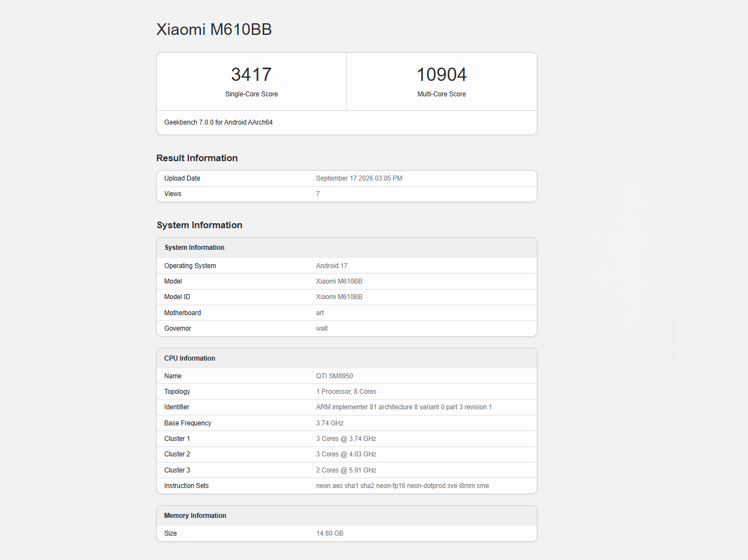Viewport: 748px width, 560px height.
Task: Click the Cluster 1 label
Action: click(177, 439)
